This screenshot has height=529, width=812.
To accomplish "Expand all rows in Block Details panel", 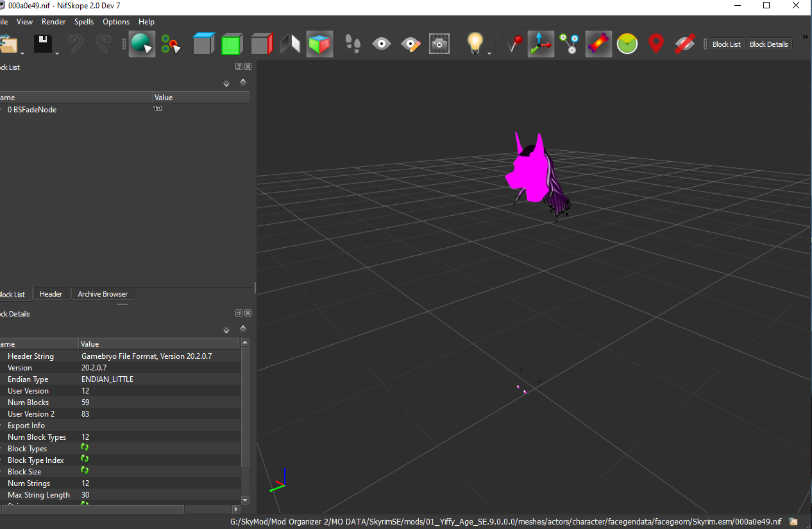I will click(226, 330).
